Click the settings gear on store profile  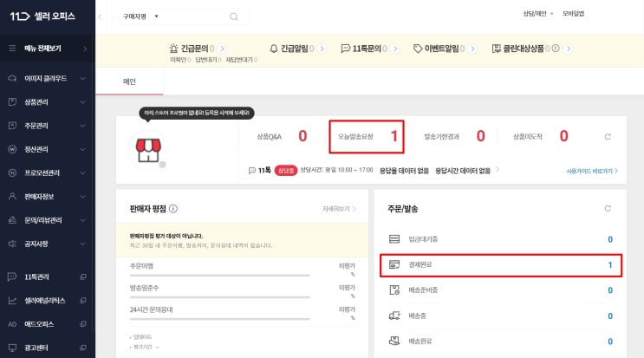[x=163, y=164]
